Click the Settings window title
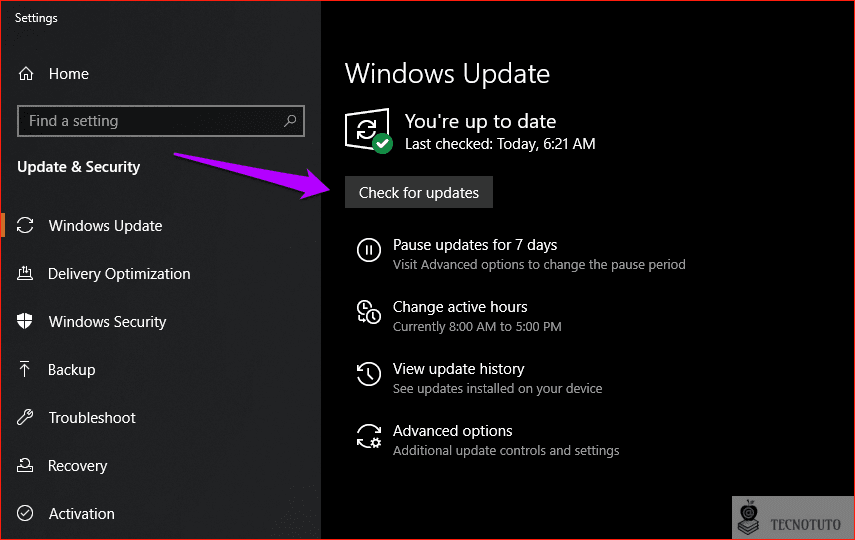855x540 pixels. (36, 18)
